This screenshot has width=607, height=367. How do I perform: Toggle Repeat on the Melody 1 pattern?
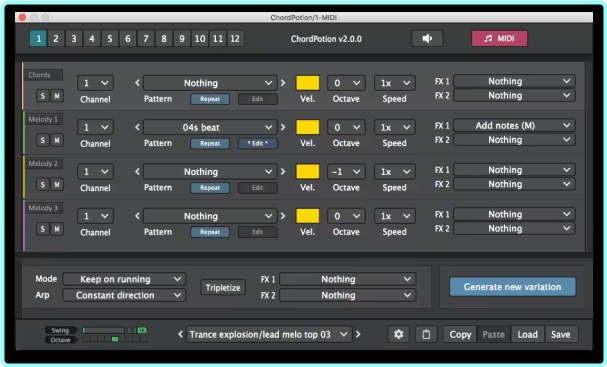(210, 143)
